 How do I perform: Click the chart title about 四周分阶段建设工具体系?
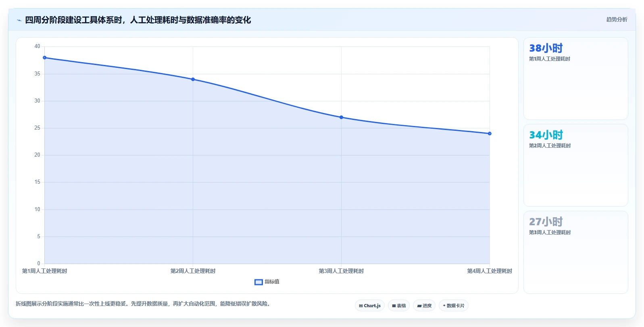tap(138, 20)
